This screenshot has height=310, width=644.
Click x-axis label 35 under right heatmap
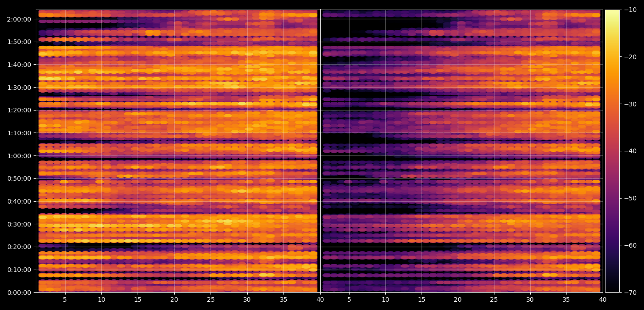[x=566, y=299]
